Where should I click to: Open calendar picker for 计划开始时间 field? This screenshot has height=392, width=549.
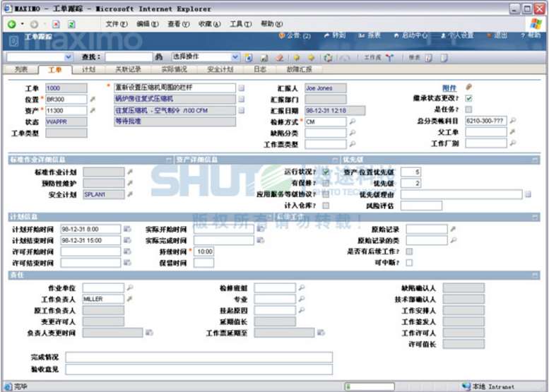pos(127,230)
